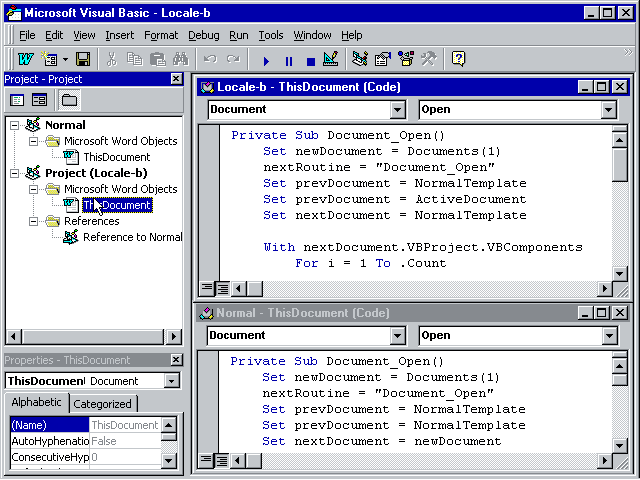640x480 pixels.
Task: Switch to the Alphabetic properties tab
Action: [36, 402]
